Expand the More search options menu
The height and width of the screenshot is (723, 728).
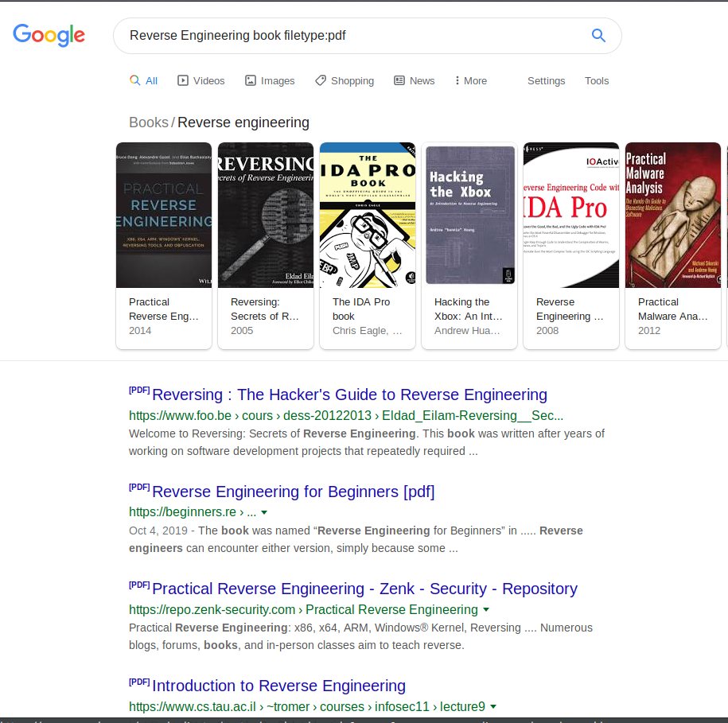(471, 81)
